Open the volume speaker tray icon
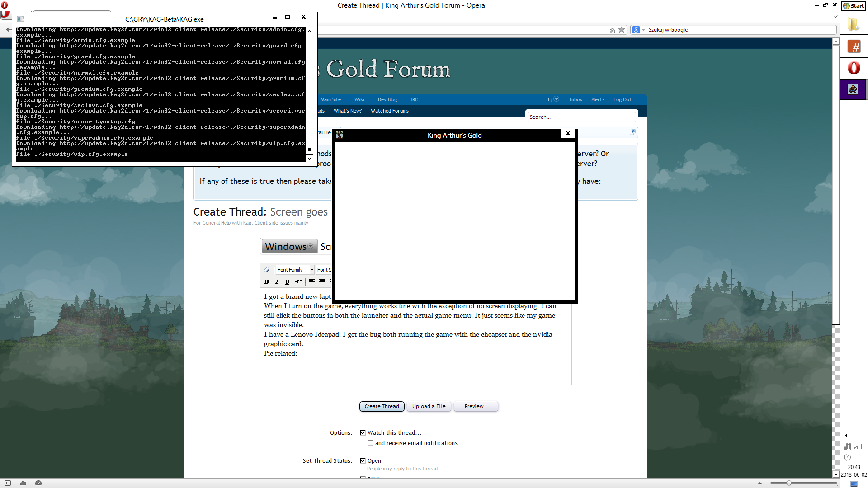868x488 pixels. [x=847, y=457]
